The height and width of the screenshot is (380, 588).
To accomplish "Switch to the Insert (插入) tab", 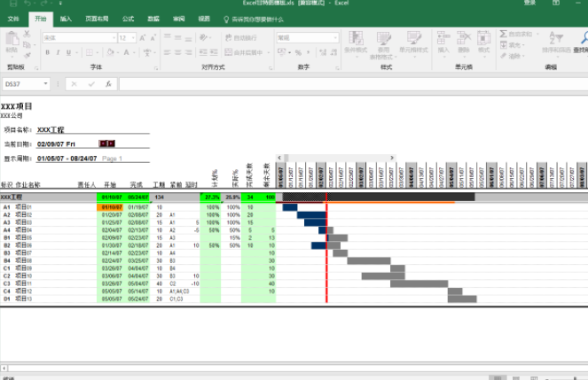I will (x=66, y=19).
